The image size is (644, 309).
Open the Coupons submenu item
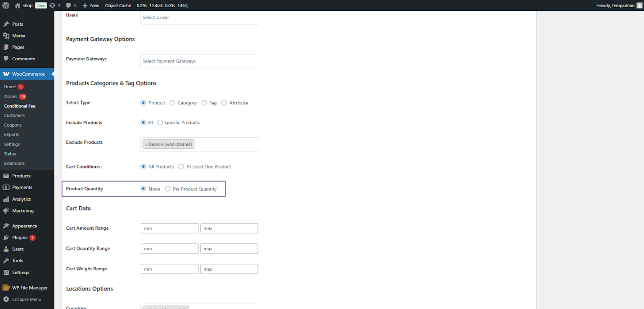tap(13, 125)
